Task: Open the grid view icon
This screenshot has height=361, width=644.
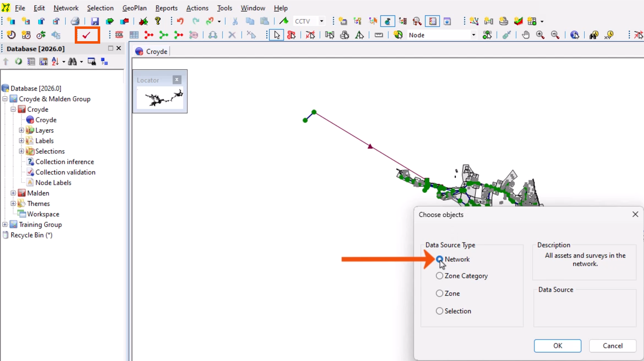Action: pyautogui.click(x=134, y=35)
